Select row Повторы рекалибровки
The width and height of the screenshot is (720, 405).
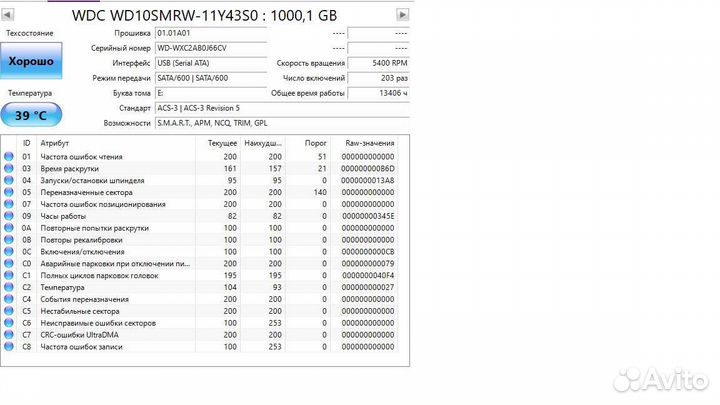click(200, 240)
